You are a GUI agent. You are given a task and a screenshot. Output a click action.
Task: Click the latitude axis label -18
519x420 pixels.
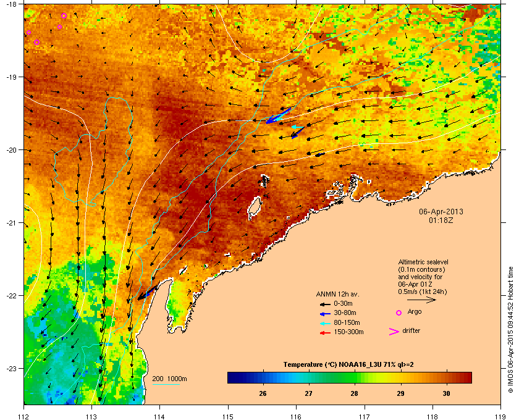[x=11, y=4]
